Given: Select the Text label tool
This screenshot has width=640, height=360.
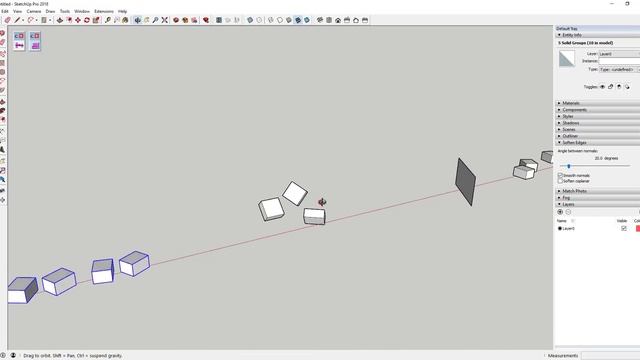Looking at the screenshot, I should click(x=116, y=20).
